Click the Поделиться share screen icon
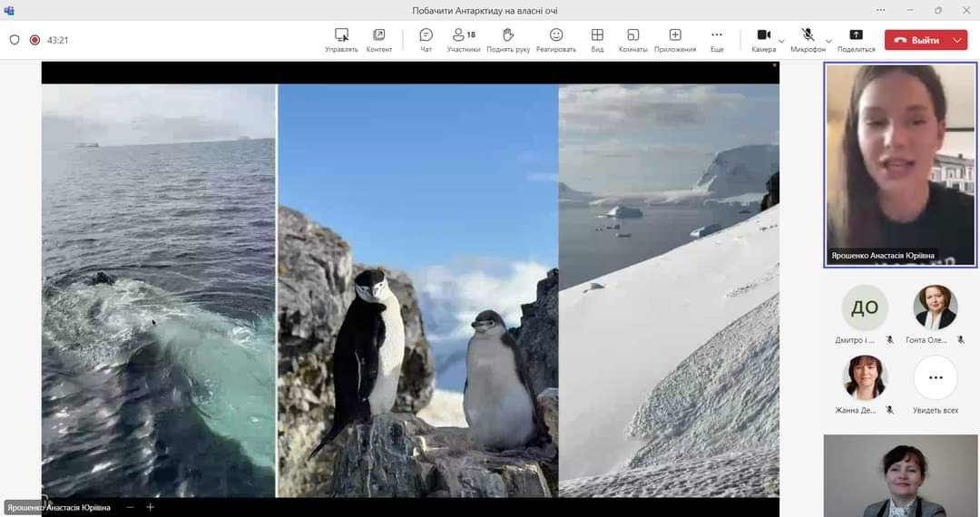The height and width of the screenshot is (517, 980). (856, 39)
